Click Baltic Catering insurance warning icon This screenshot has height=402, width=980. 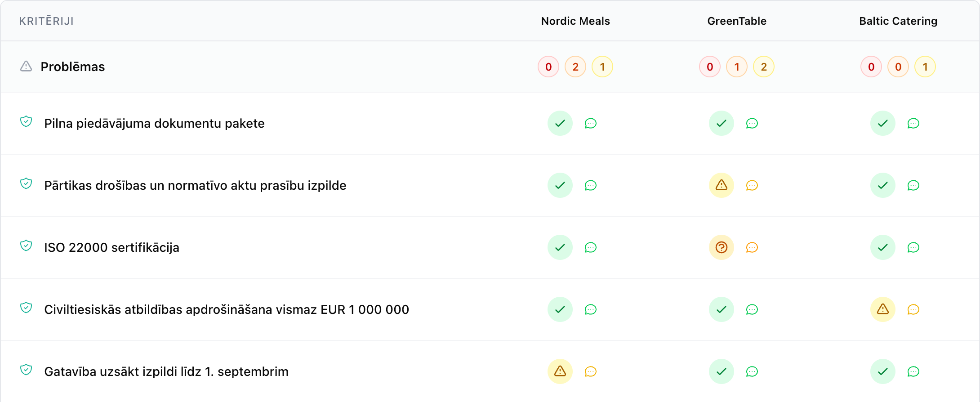(x=882, y=309)
